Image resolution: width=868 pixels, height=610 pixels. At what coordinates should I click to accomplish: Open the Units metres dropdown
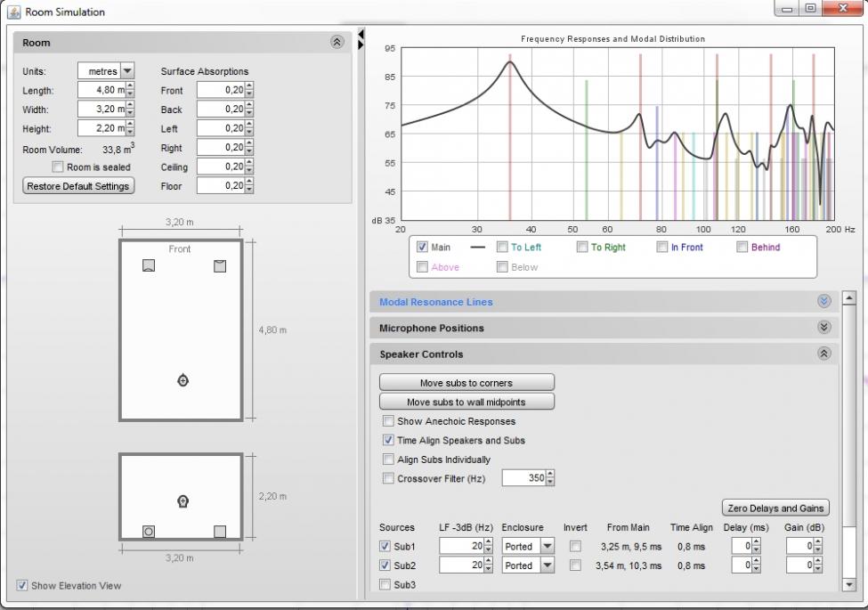[126, 71]
